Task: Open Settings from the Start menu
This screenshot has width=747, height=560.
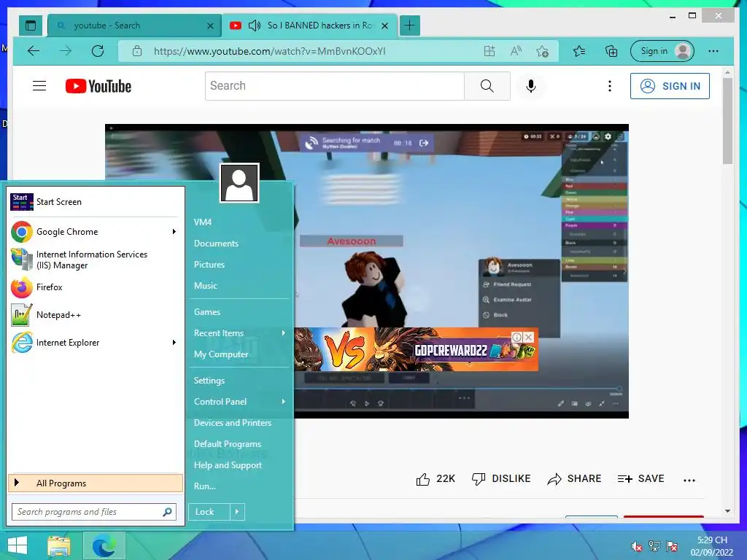Action: coord(209,381)
